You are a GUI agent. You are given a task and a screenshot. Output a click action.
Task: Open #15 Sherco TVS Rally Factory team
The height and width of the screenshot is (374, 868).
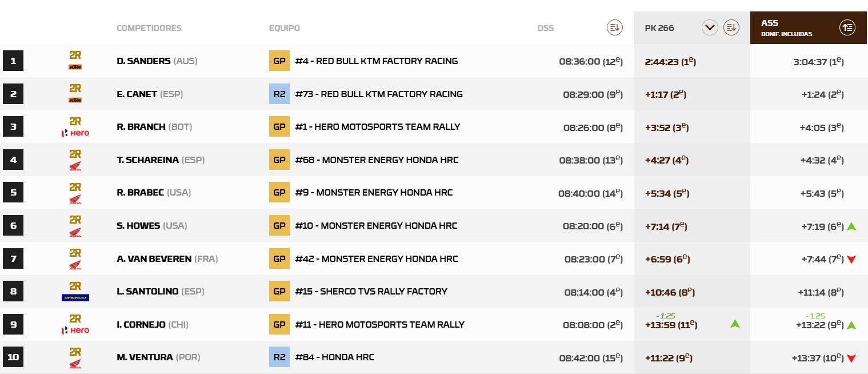[371, 292]
